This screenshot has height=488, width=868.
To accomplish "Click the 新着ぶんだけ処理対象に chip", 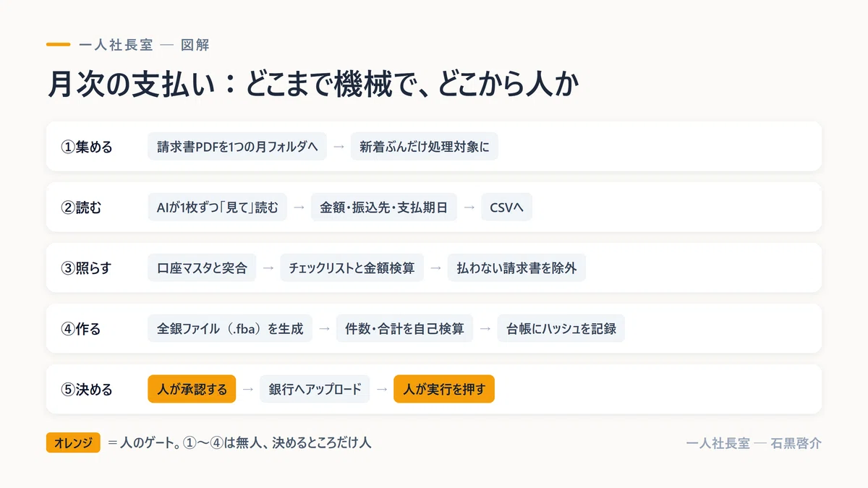I will (425, 146).
